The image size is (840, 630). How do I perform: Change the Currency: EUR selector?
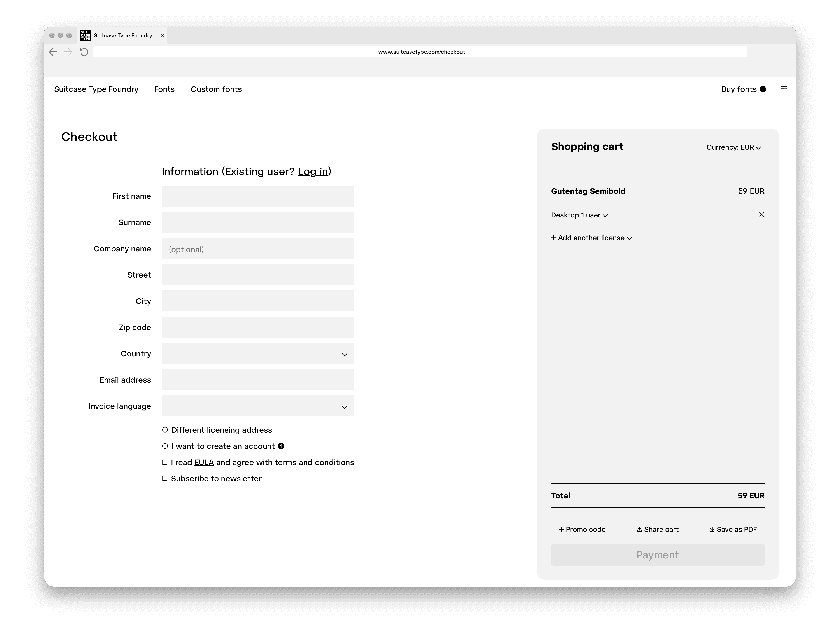click(734, 147)
